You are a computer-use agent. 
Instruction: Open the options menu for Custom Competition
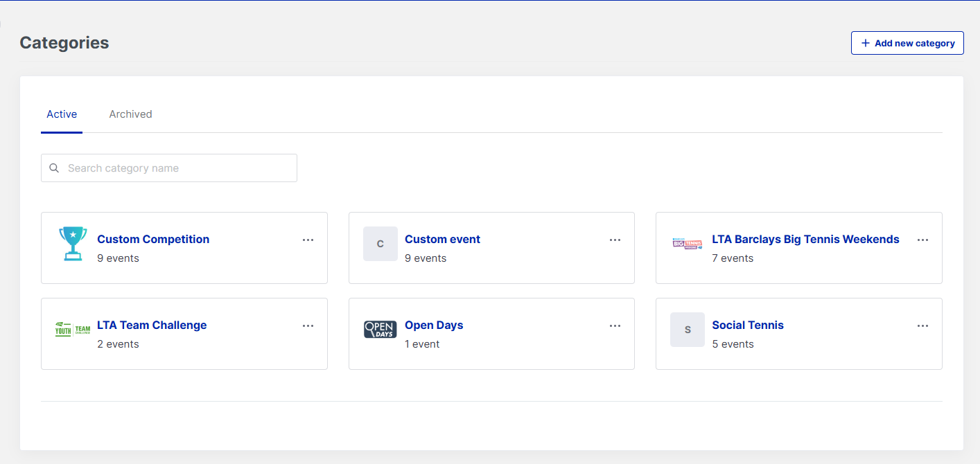click(308, 240)
